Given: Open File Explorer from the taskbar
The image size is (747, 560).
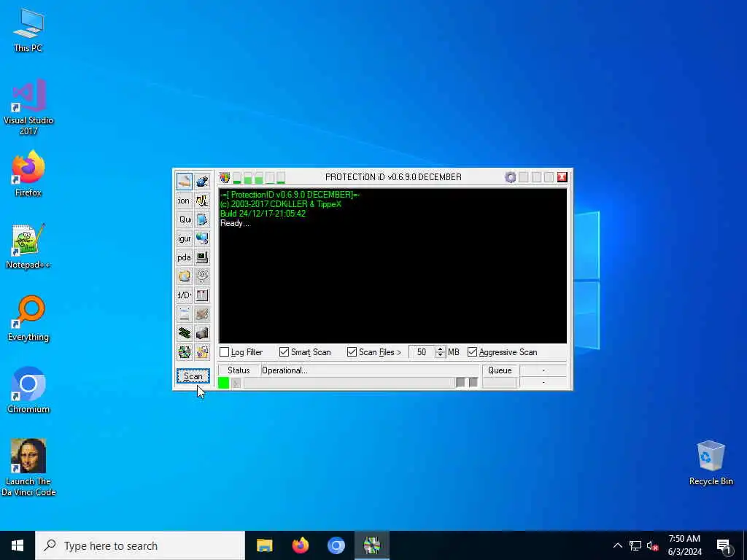Looking at the screenshot, I should (264, 545).
